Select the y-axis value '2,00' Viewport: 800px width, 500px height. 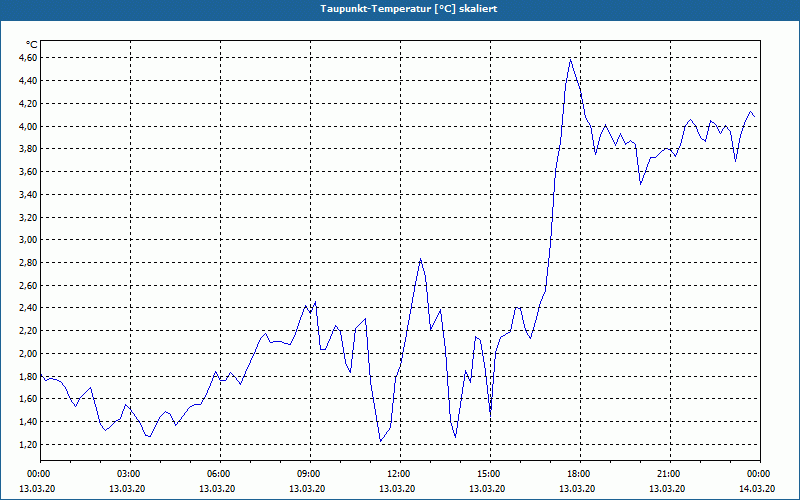pyautogui.click(x=29, y=354)
